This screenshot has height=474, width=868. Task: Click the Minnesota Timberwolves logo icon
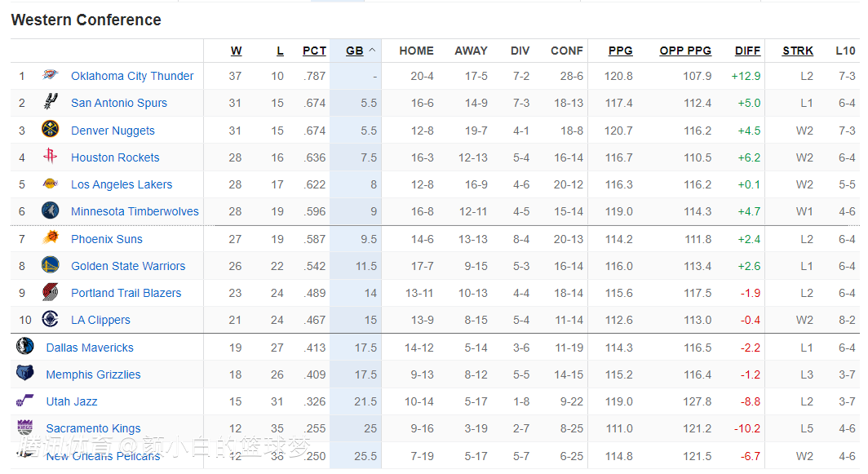point(50,211)
